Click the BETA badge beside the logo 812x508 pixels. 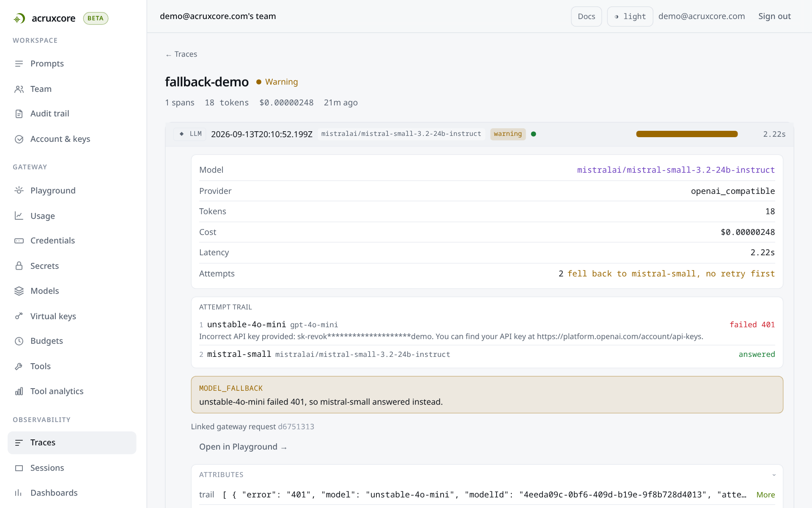pyautogui.click(x=96, y=18)
